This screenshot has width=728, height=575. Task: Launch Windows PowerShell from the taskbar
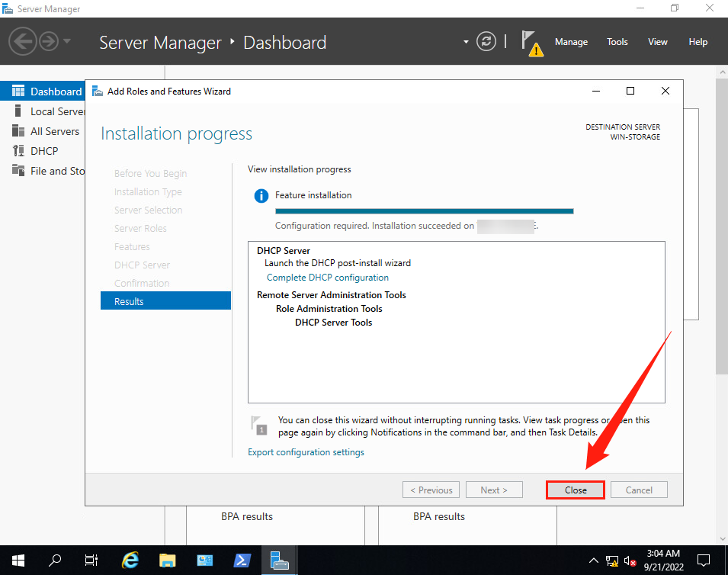tap(242, 561)
